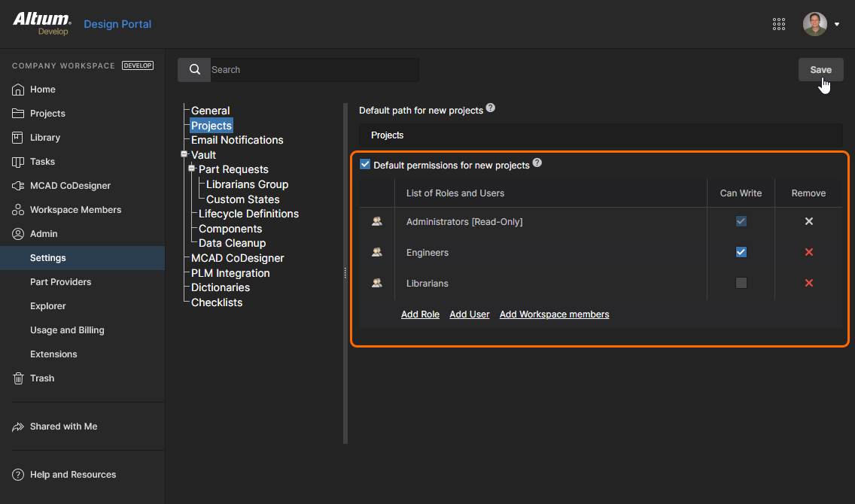Click the search magnifier icon
This screenshot has height=504, width=855.
click(194, 70)
